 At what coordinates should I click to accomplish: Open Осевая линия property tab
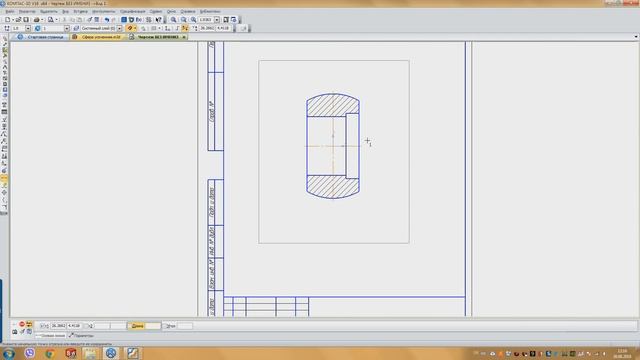[51, 336]
